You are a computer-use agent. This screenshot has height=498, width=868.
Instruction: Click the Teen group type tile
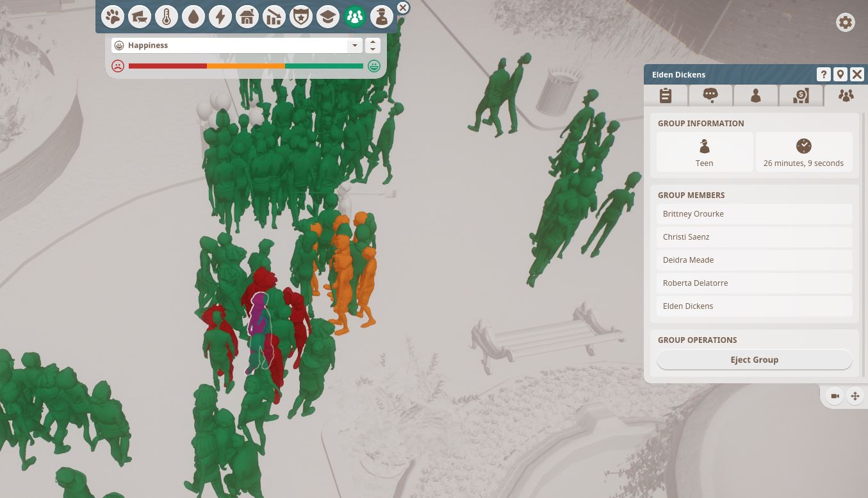tap(705, 152)
